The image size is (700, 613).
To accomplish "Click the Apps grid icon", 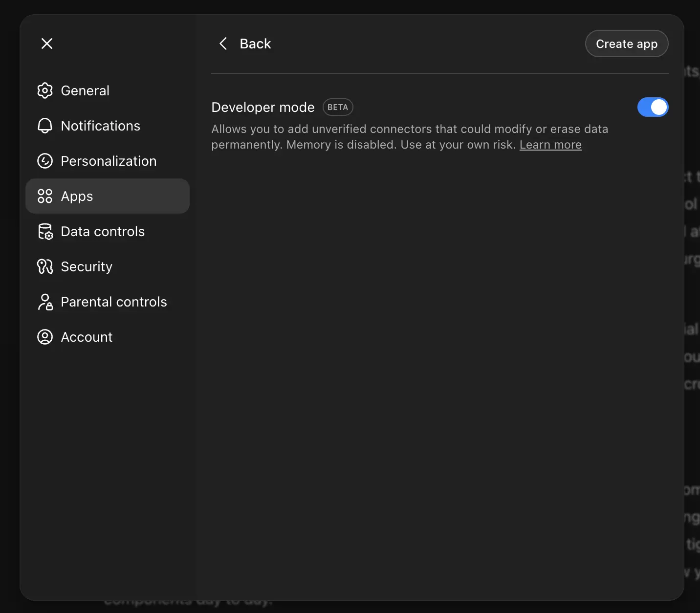I will pyautogui.click(x=44, y=196).
